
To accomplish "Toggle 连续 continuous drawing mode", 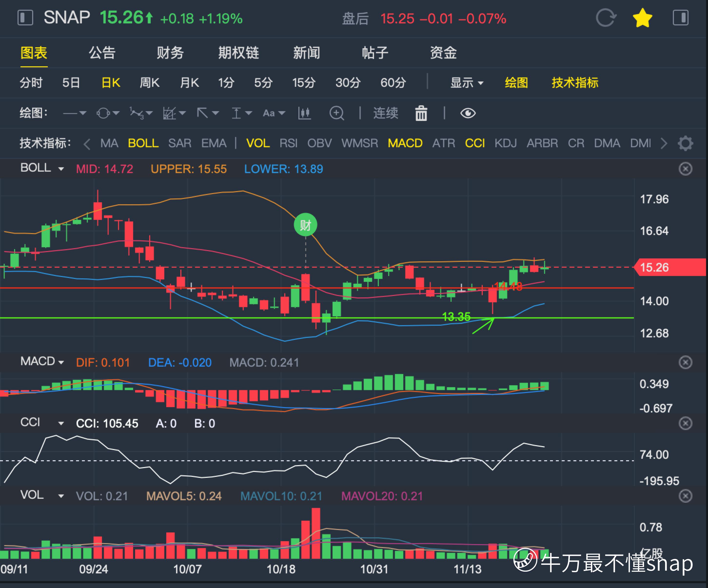I will point(386,113).
